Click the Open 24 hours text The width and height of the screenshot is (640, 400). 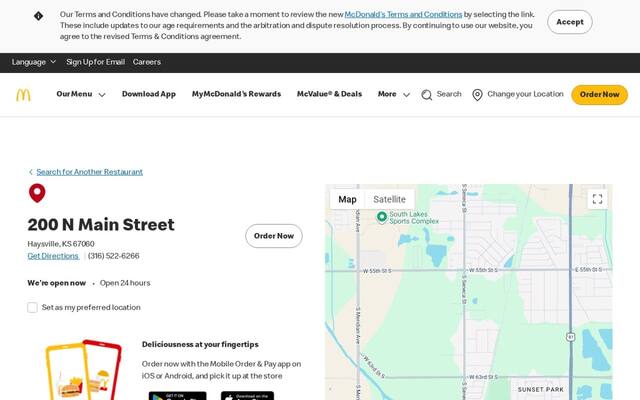pos(125,283)
